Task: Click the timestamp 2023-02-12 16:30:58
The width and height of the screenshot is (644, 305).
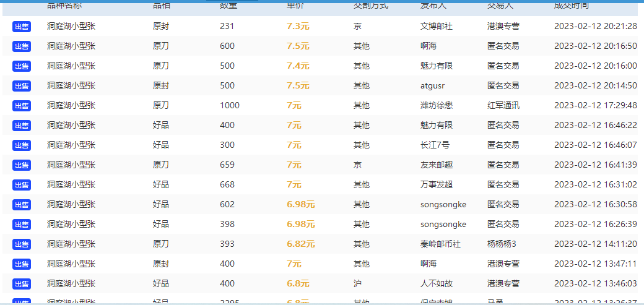Action: click(596, 204)
